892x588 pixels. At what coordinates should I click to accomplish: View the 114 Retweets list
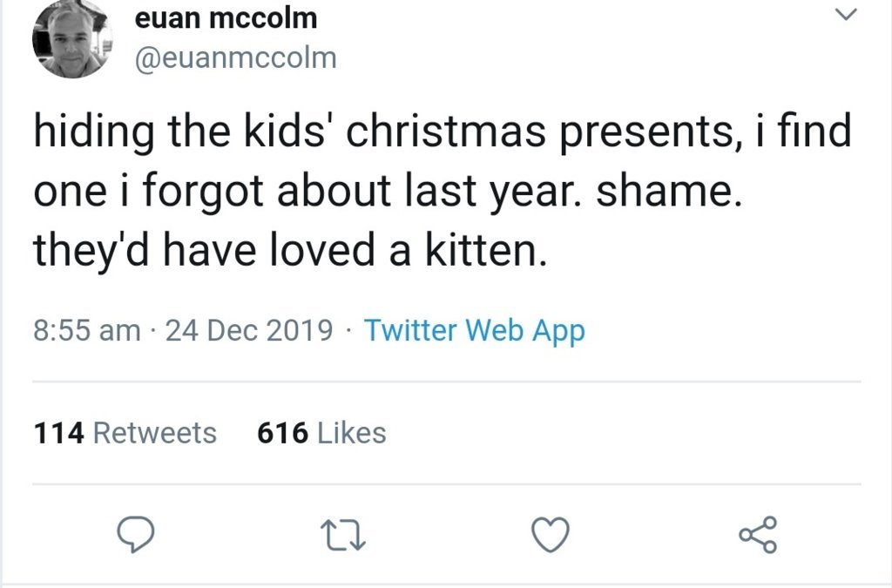point(125,433)
